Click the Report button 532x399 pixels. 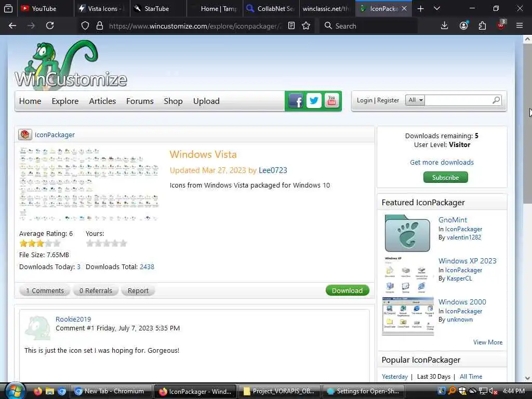click(138, 291)
